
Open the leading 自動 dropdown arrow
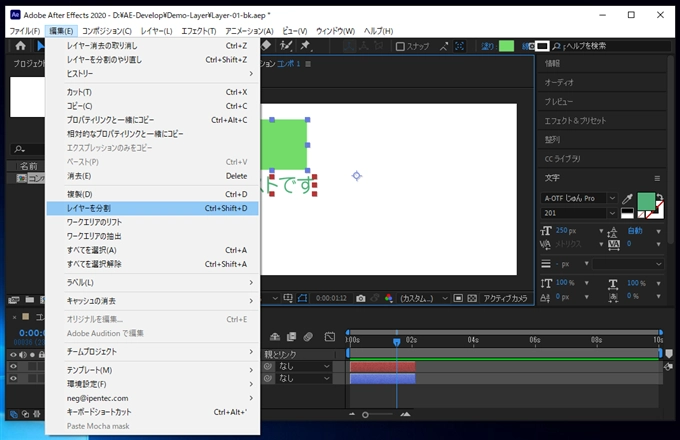pyautogui.click(x=658, y=231)
